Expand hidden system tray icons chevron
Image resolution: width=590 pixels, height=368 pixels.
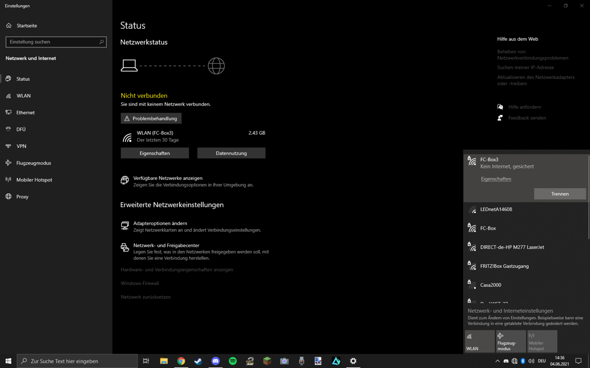click(x=497, y=361)
